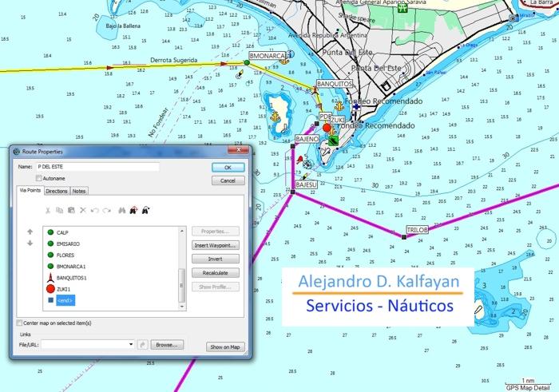
Task: Click the move-down arrow beside waypoint list
Action: (x=30, y=243)
